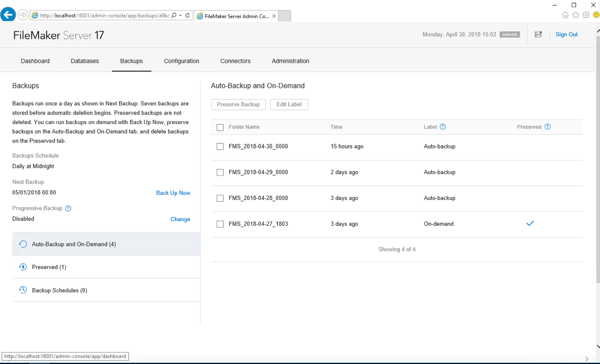Click the Folder Name column header

click(244, 127)
